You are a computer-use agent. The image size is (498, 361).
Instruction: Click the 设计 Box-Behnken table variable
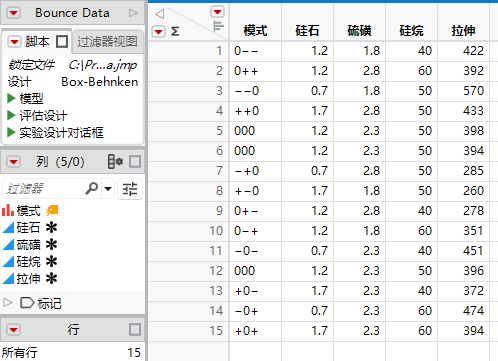(x=73, y=82)
